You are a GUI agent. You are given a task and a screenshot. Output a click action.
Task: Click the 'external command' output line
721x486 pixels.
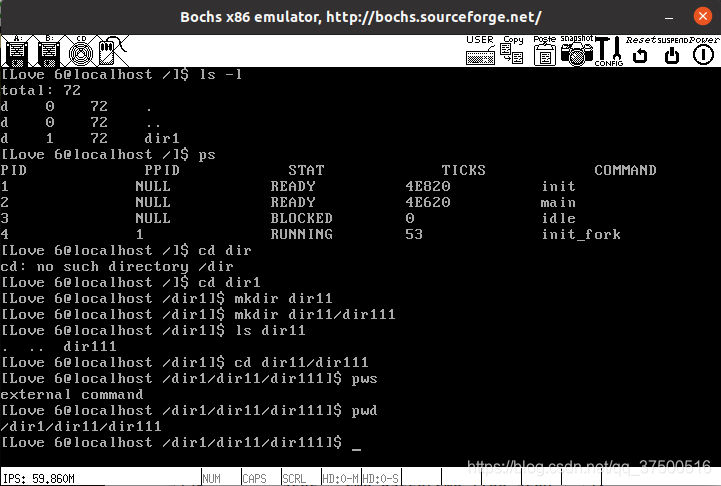coord(72,395)
